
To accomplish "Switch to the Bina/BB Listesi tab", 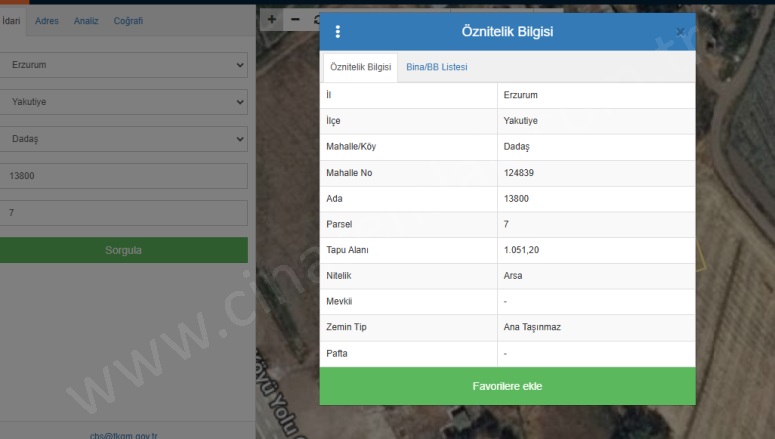I will (437, 67).
